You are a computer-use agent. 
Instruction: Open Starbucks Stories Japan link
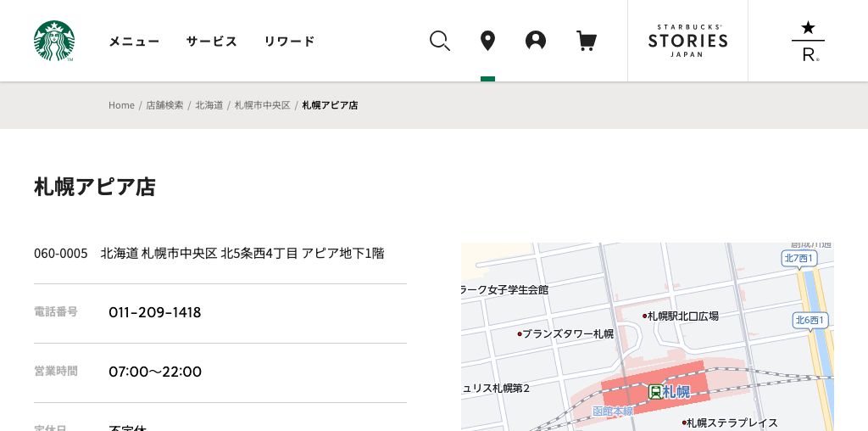click(x=687, y=41)
